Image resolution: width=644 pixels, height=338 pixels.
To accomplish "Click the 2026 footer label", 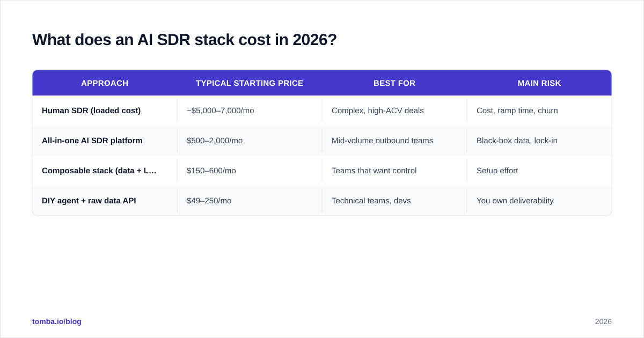I will click(x=603, y=321).
